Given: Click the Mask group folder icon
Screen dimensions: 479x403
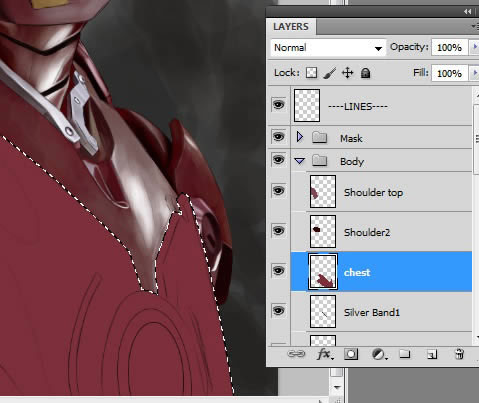Looking at the screenshot, I should click(x=319, y=137).
